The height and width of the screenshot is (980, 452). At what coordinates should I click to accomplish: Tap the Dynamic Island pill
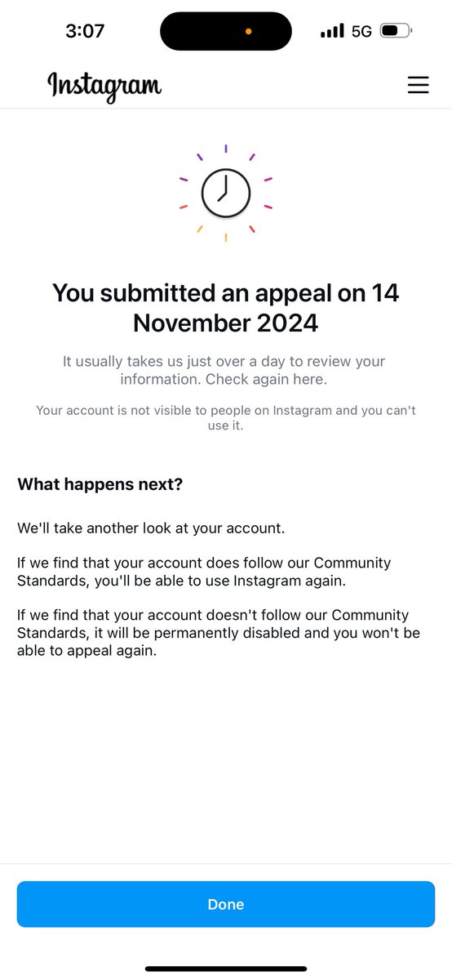(x=226, y=31)
